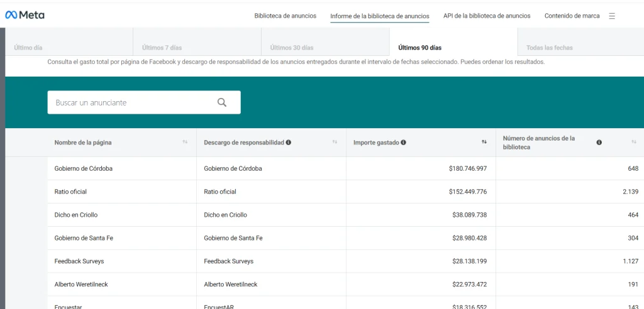
Task: Sort by Descargo de responsabilidad arrows
Action: pos(335,143)
